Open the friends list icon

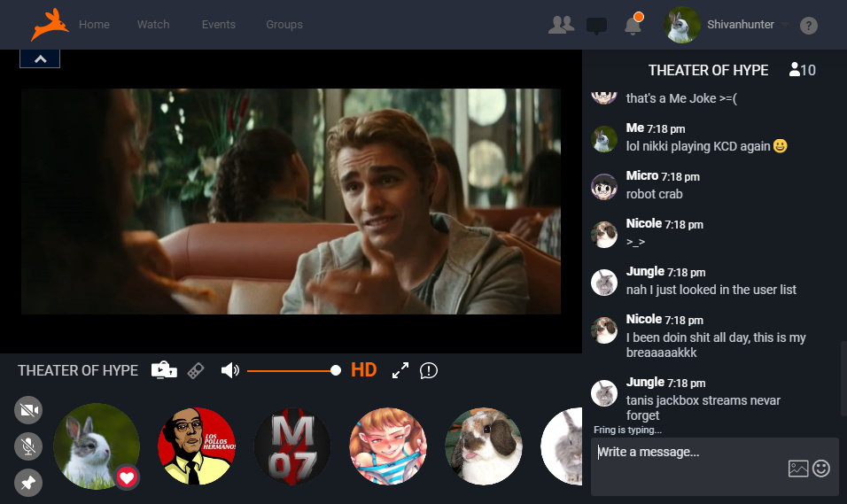tap(561, 25)
